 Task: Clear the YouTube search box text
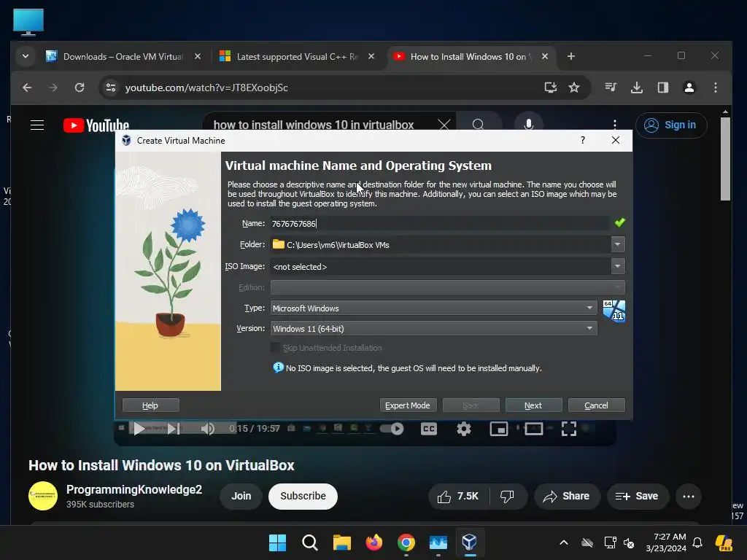[444, 125]
